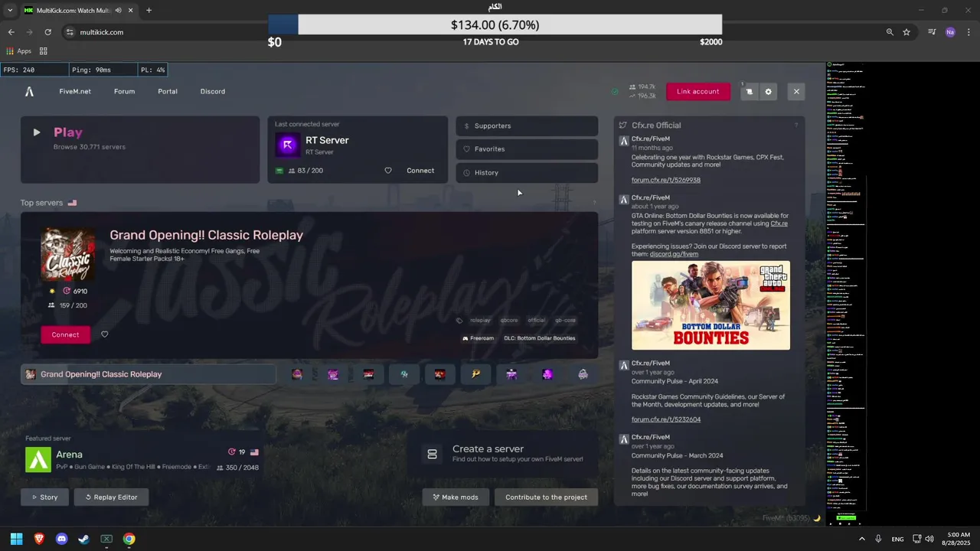
Task: Open the changelog icon beside settings
Action: tap(749, 92)
